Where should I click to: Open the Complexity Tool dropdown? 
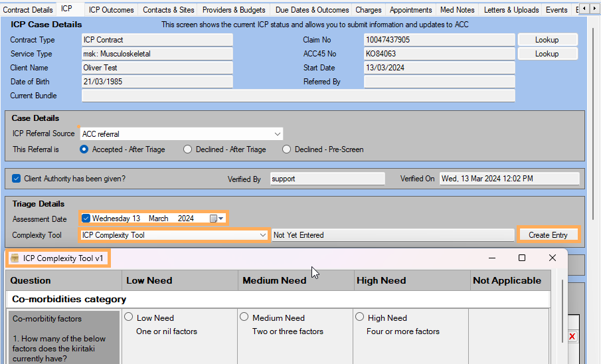263,235
